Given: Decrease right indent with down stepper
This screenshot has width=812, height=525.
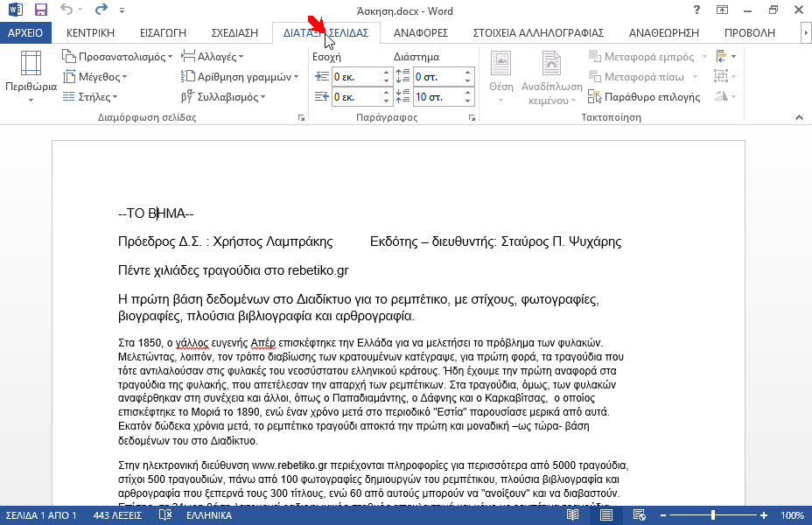Looking at the screenshot, I should (387, 101).
